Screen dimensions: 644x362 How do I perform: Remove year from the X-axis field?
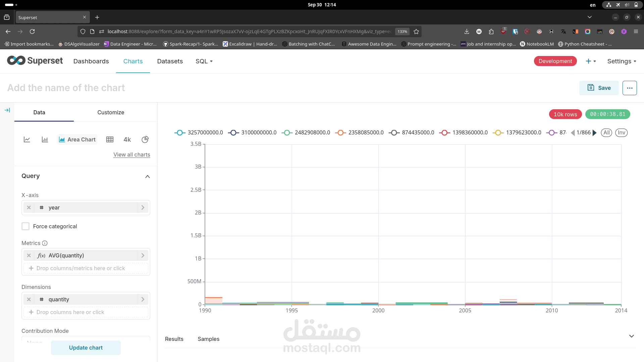pyautogui.click(x=29, y=207)
